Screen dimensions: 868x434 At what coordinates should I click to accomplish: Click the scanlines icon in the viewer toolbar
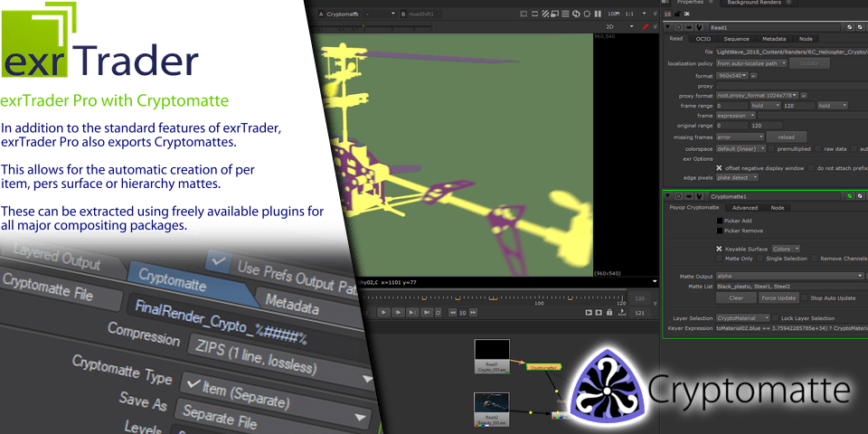pos(565,14)
